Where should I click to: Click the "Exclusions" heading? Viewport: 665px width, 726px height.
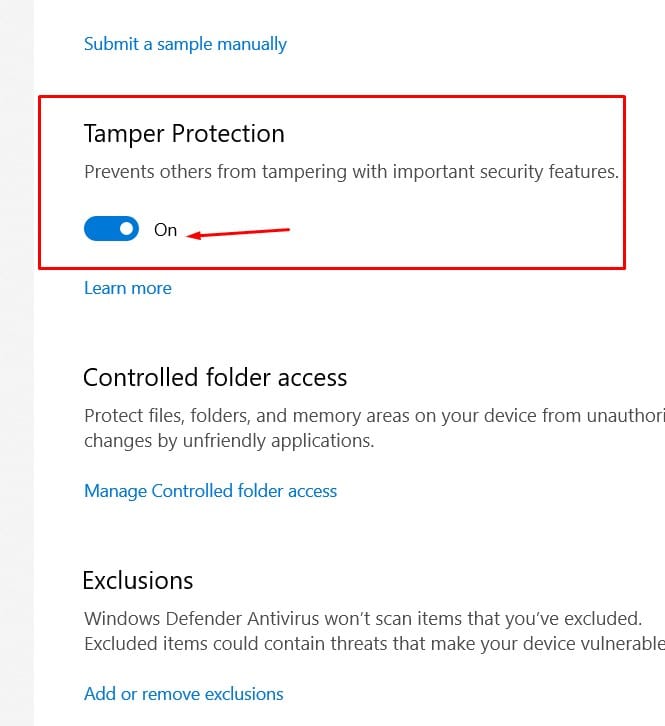(x=138, y=580)
